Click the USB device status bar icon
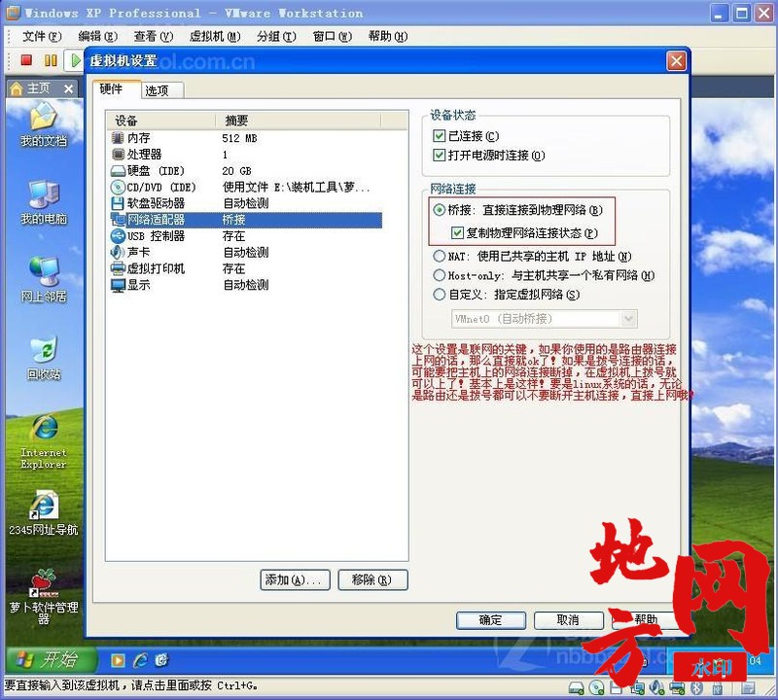Viewport: 778px width, 700px height. pyautogui.click(x=718, y=688)
